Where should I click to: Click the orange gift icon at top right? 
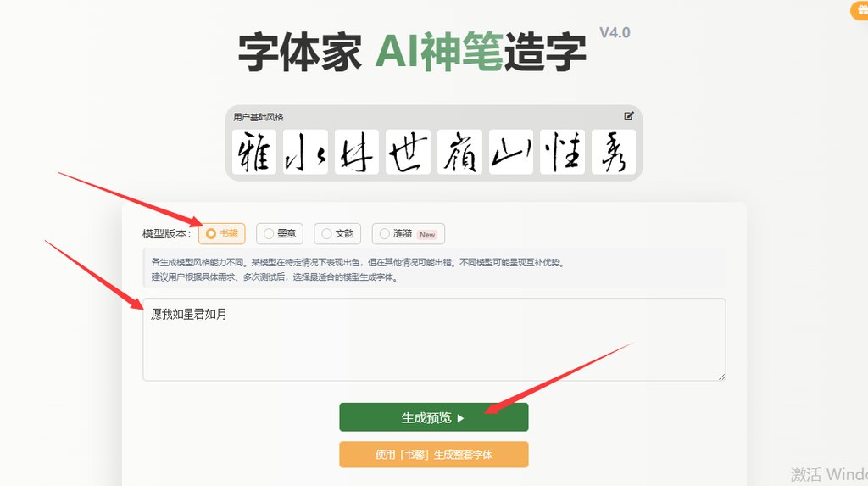click(x=860, y=10)
